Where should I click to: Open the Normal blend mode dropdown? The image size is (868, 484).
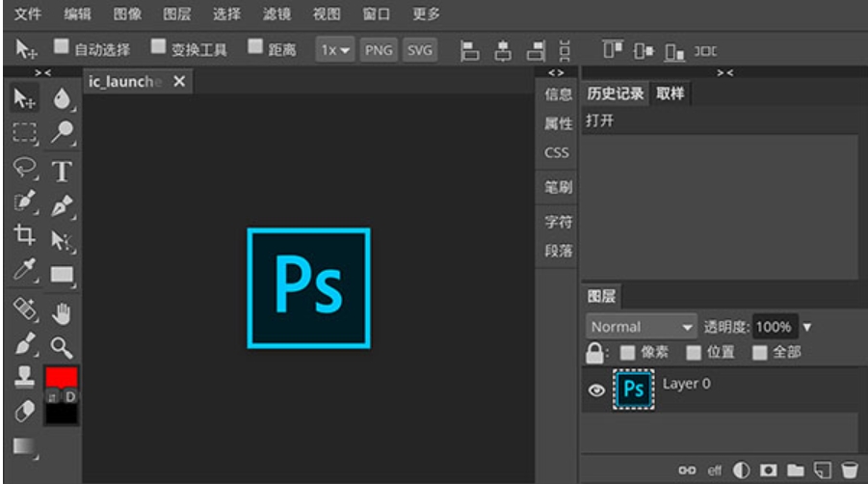coord(642,327)
